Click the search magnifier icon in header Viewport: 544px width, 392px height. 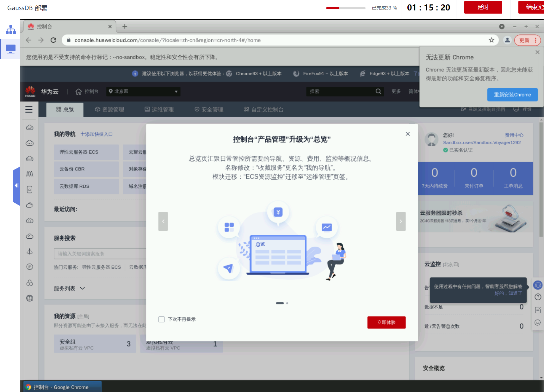click(378, 91)
